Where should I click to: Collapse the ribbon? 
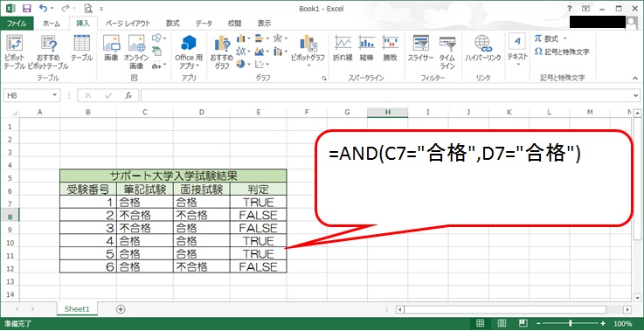634,78
